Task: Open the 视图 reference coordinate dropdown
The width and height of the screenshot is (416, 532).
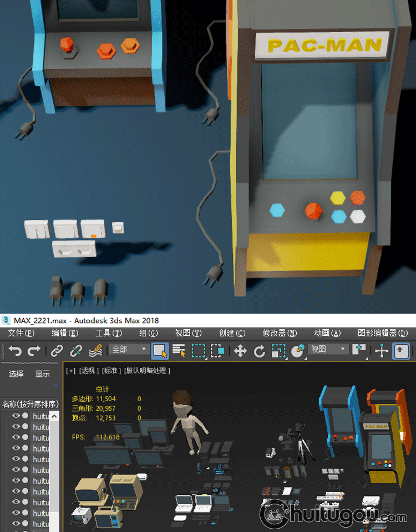Action: (328, 350)
